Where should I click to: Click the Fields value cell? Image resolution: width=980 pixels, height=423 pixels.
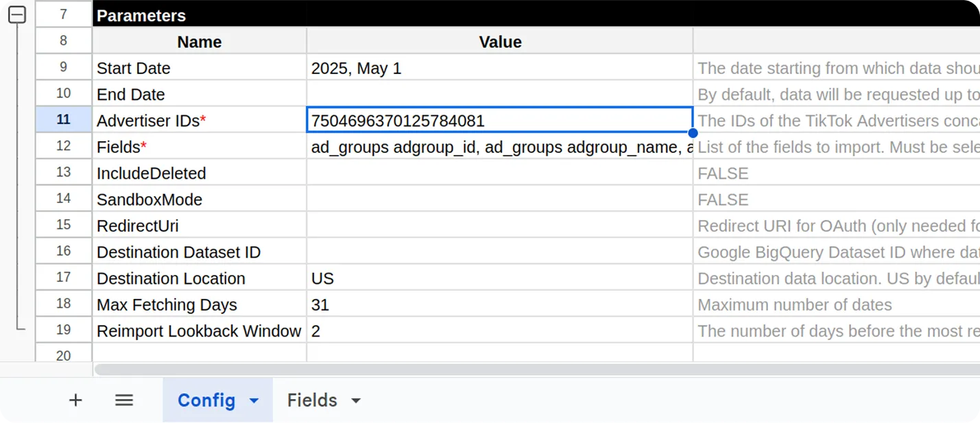click(x=499, y=147)
